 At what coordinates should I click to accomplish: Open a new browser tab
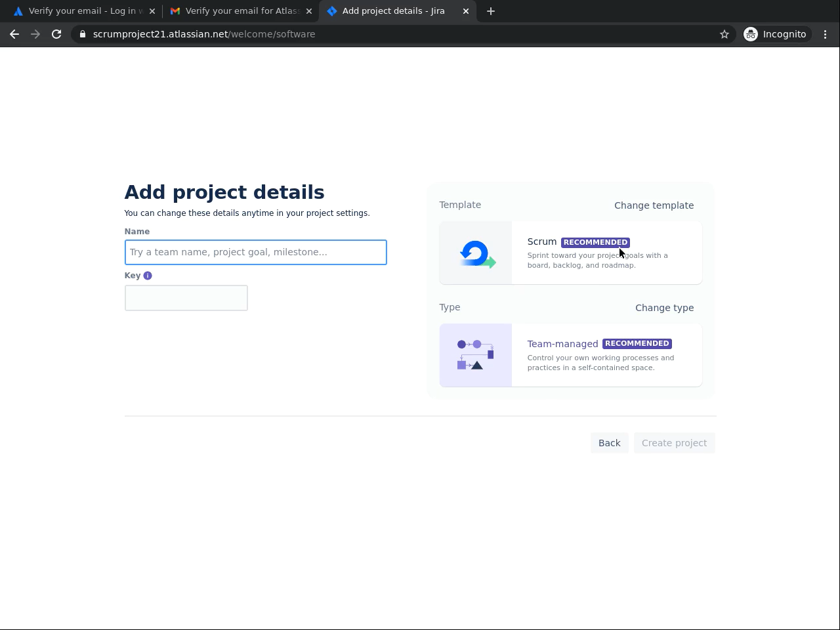pos(491,11)
